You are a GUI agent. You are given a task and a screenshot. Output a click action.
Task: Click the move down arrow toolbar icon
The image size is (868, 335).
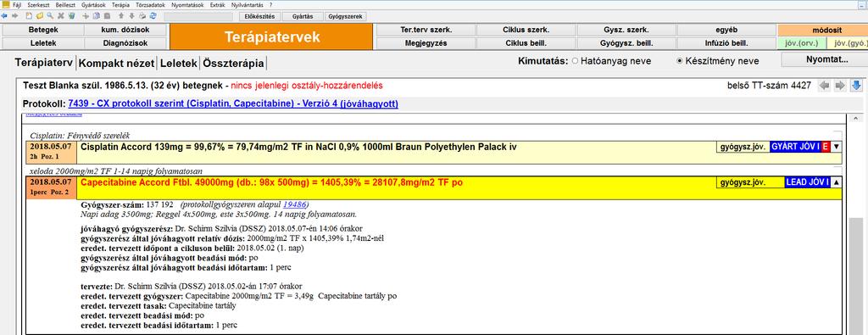coord(131,16)
